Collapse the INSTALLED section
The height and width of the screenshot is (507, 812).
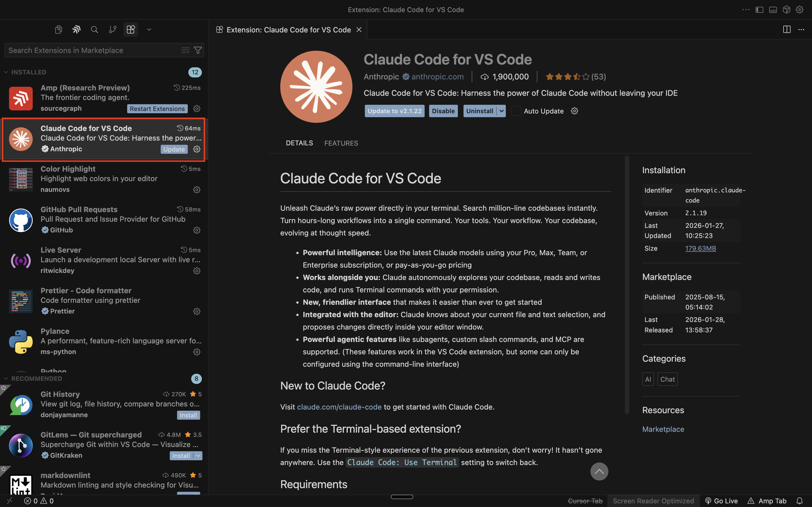(6, 72)
